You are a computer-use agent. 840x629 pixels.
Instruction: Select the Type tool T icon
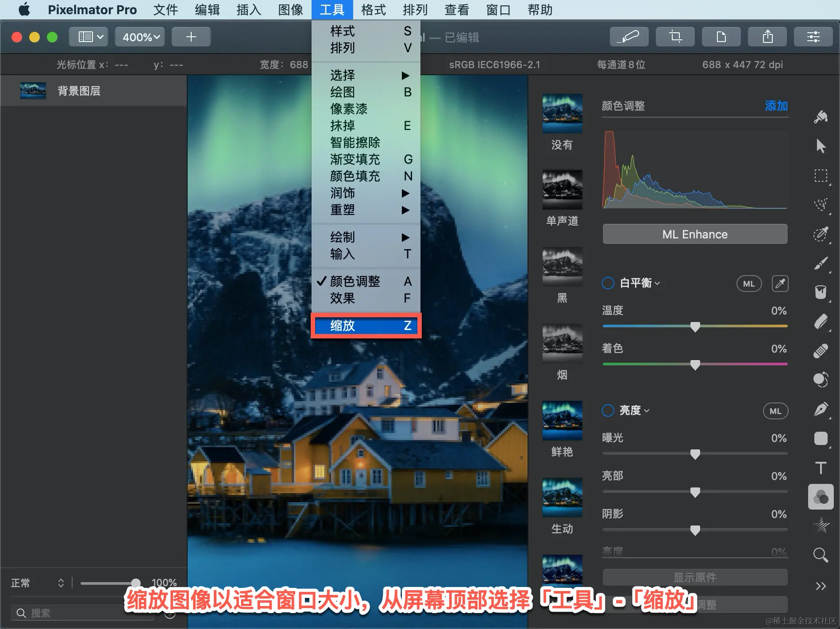pos(821,468)
